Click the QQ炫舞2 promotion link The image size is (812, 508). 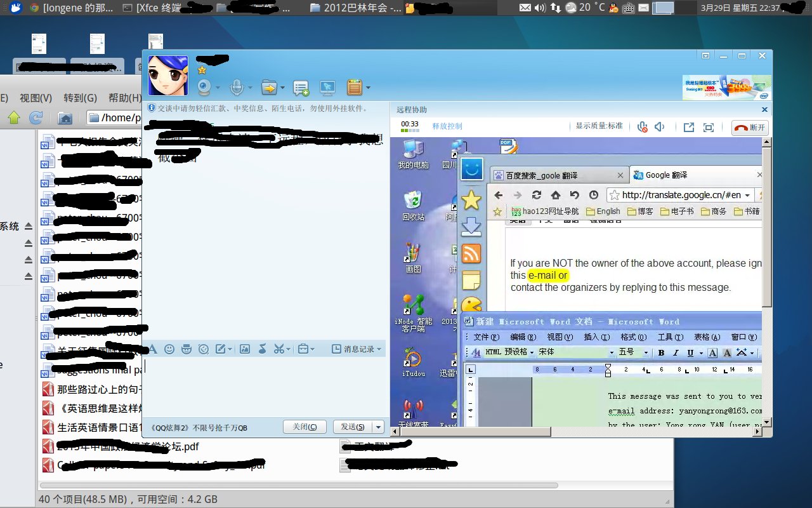click(x=199, y=428)
